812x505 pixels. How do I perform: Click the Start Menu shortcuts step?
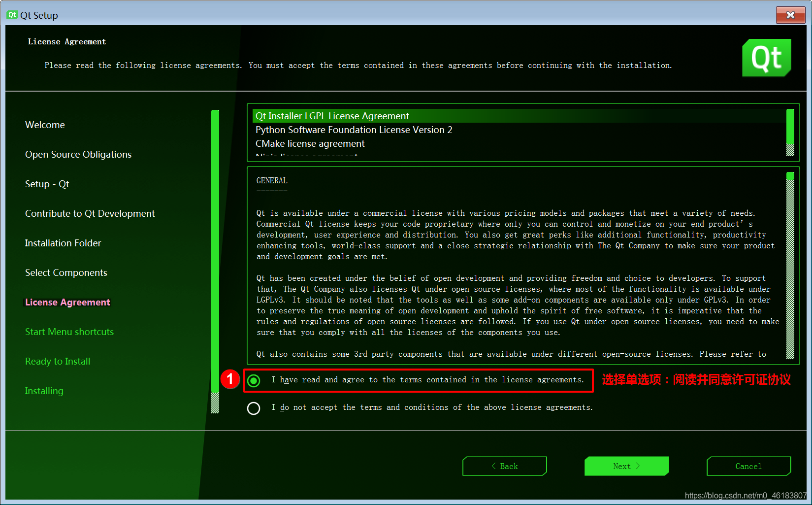point(69,332)
